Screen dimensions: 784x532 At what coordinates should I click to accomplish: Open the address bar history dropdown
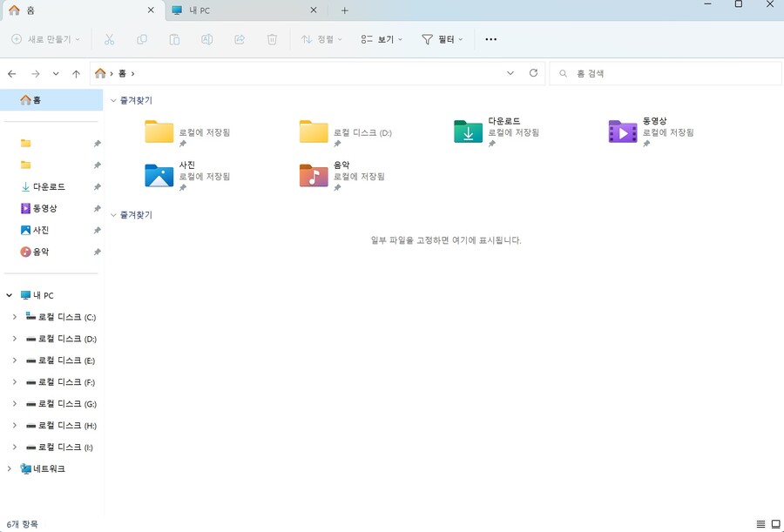click(x=510, y=73)
